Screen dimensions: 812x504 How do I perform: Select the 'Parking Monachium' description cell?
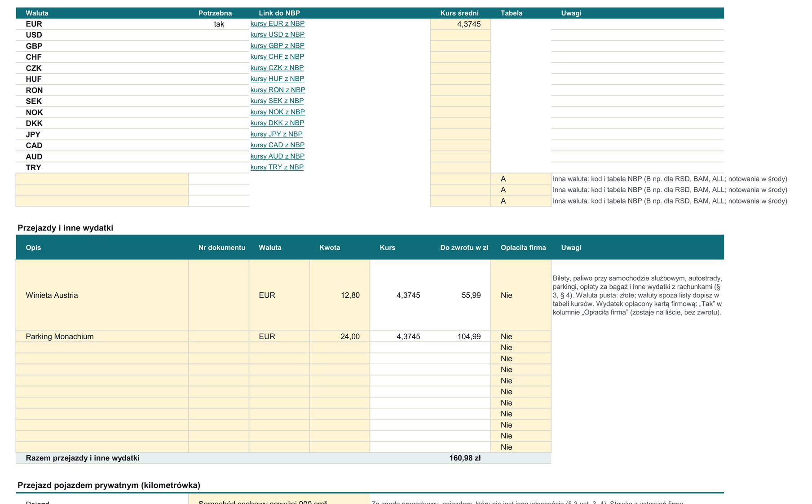click(102, 336)
